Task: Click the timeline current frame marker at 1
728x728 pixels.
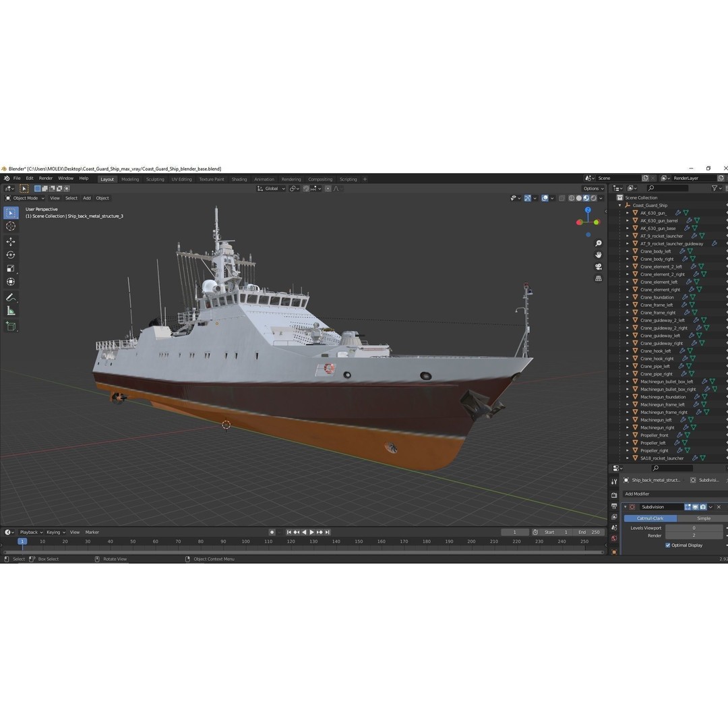Action: tap(22, 541)
